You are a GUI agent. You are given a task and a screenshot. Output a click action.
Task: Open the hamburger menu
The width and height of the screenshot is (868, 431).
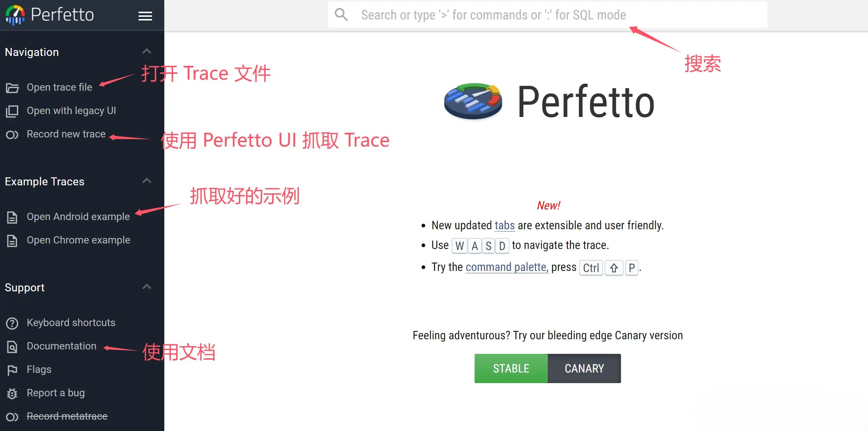point(145,16)
